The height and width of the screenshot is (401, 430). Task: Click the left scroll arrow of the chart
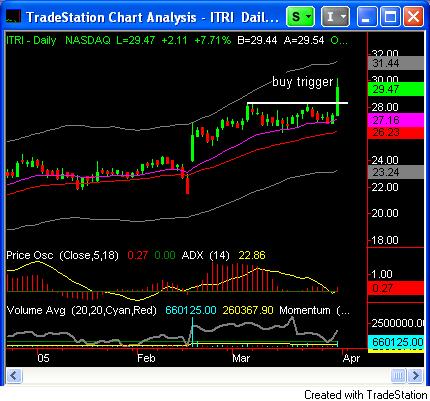click(14, 376)
